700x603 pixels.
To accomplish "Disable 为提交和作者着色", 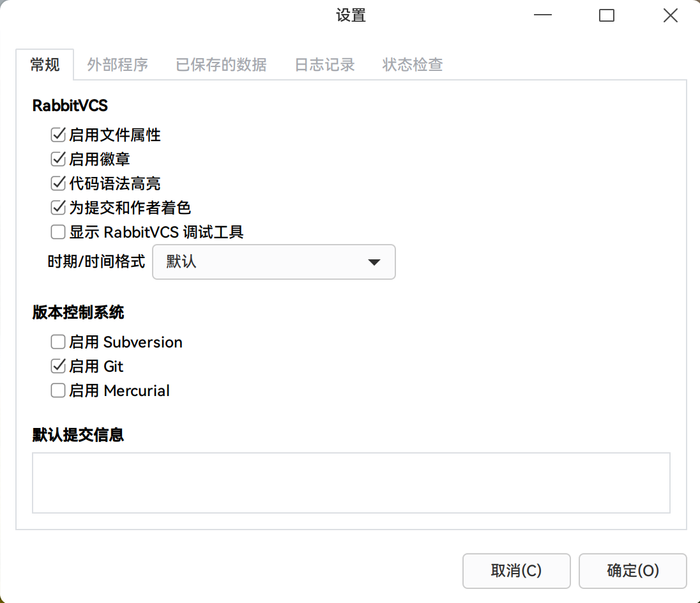I will [57, 208].
